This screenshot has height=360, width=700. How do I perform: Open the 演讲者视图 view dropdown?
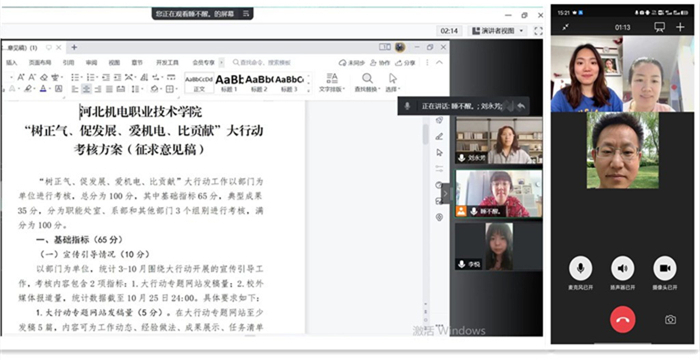pos(498,31)
